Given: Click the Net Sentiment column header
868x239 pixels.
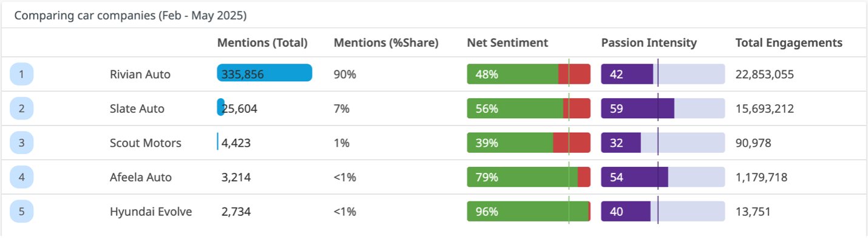Looking at the screenshot, I should point(507,43).
